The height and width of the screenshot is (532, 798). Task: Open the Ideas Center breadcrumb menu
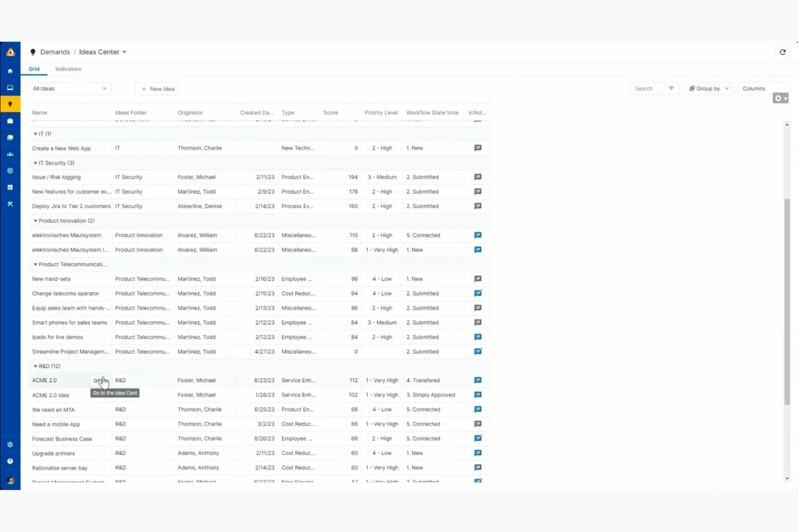124,52
